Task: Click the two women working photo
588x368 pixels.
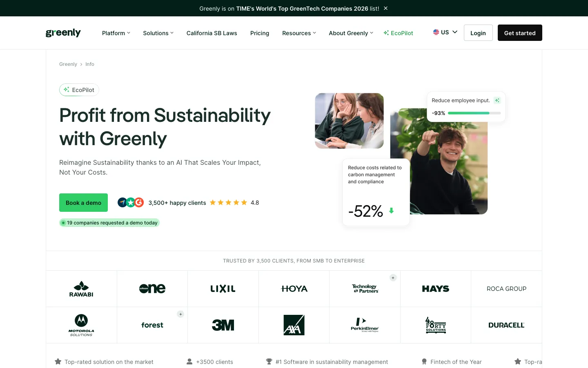Action: (x=350, y=121)
